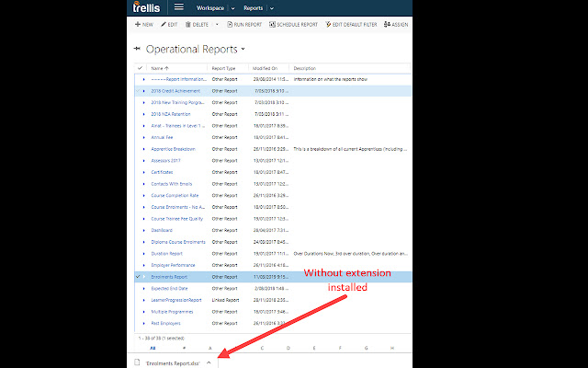Open the Contacts With Emails report link
Viewport: 588px width, 368px height.
click(172, 184)
